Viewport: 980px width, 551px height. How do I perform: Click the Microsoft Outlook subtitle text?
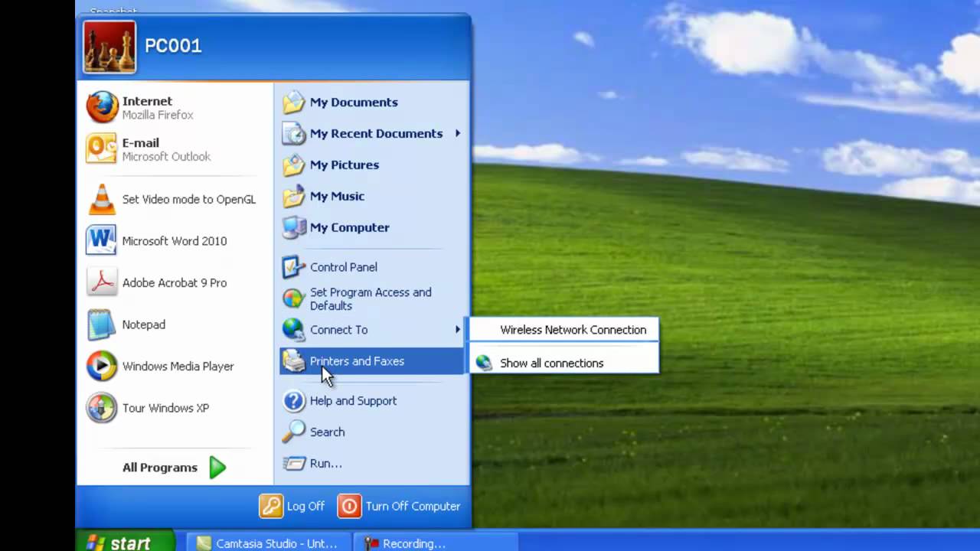166,156
